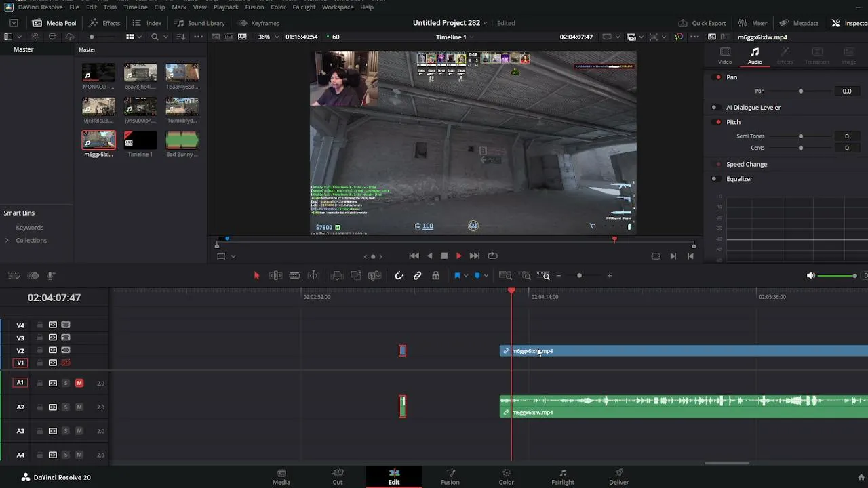The width and height of the screenshot is (868, 488).
Task: Zoom out timeline with minus button
Action: (559, 276)
